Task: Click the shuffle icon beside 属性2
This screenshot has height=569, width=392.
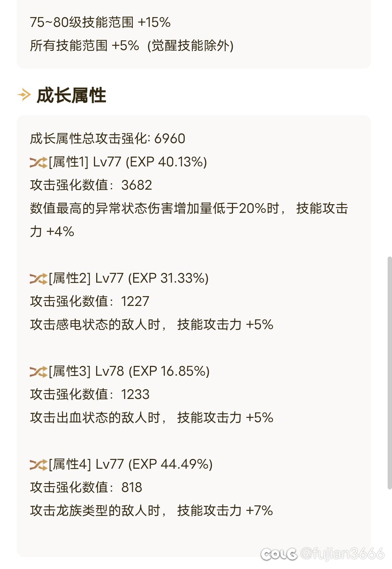Action: click(38, 279)
